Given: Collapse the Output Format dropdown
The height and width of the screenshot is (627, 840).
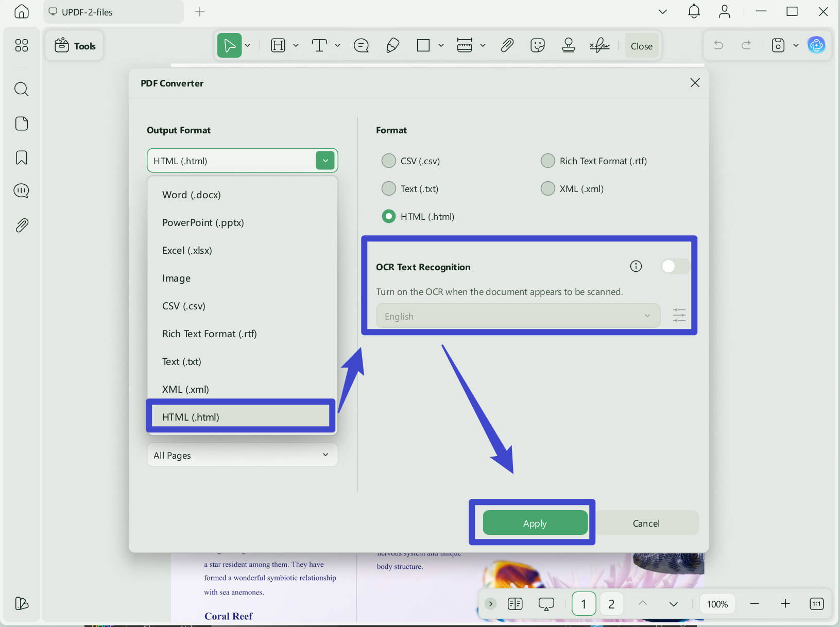Looking at the screenshot, I should point(325,161).
